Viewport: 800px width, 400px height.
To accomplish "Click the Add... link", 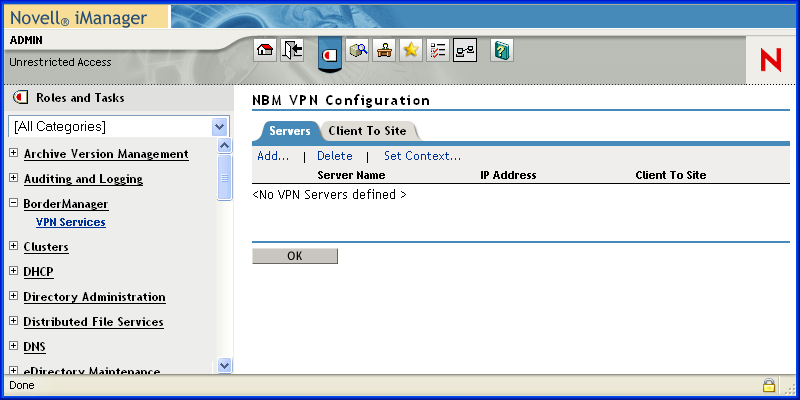I will click(x=273, y=156).
